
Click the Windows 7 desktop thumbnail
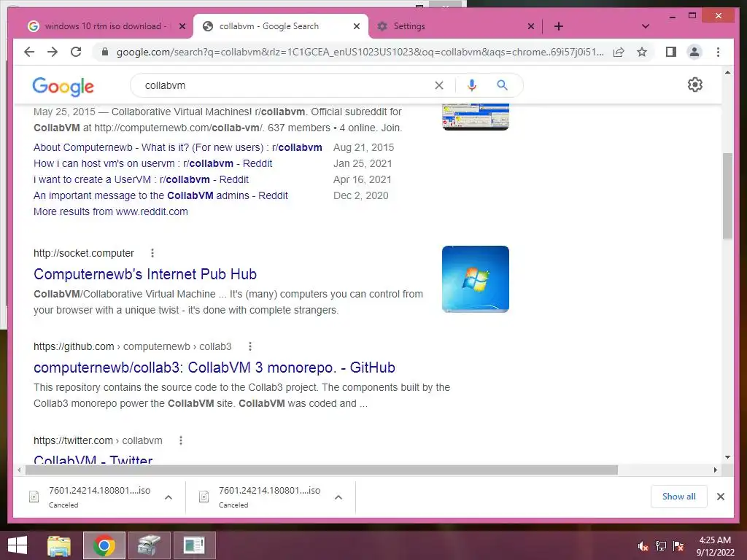[475, 279]
